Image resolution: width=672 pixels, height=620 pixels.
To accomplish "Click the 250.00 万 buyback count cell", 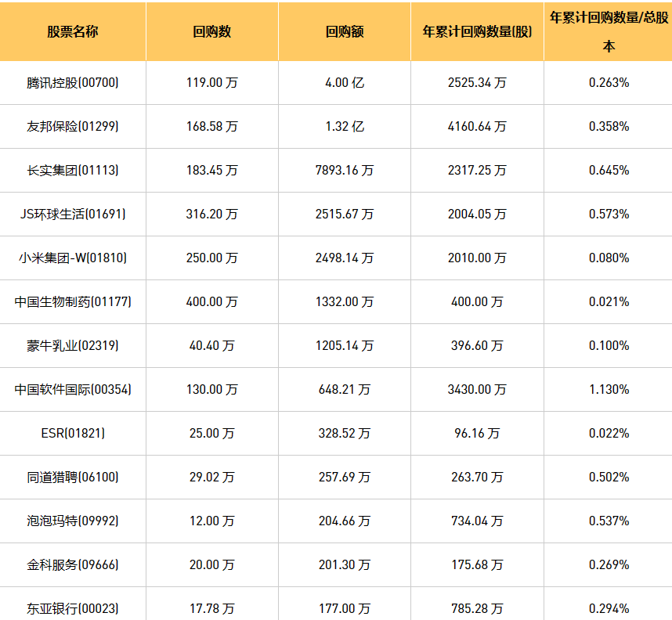I will click(x=211, y=258).
